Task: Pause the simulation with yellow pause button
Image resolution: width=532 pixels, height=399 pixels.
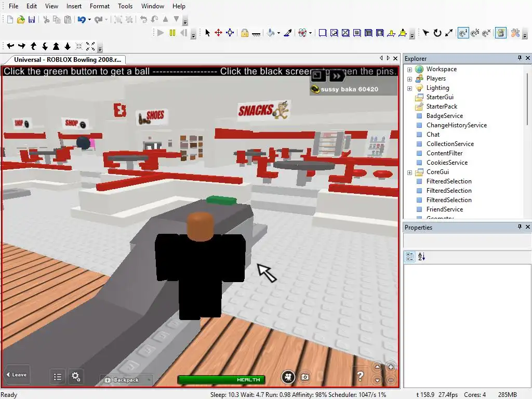Action: (172, 33)
